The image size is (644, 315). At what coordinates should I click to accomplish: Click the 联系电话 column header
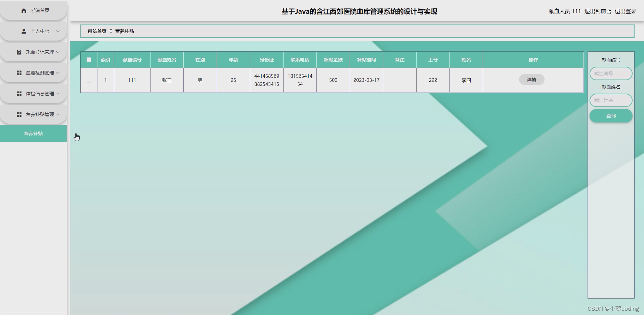click(x=300, y=60)
